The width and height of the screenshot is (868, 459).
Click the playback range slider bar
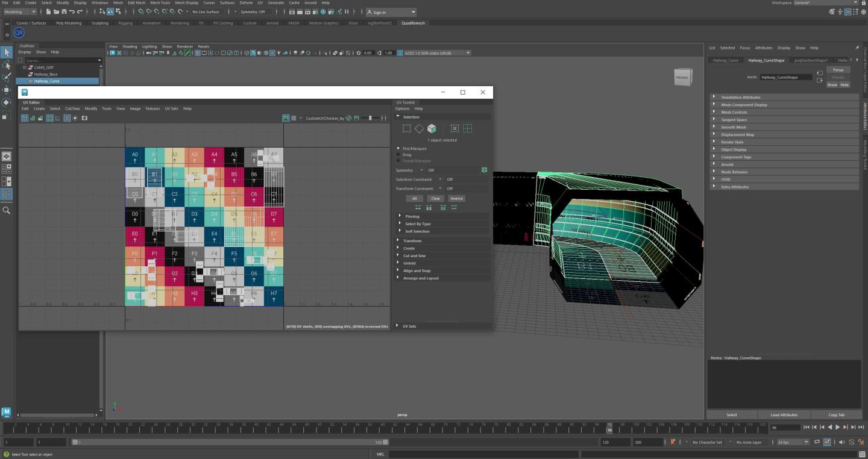(x=230, y=442)
